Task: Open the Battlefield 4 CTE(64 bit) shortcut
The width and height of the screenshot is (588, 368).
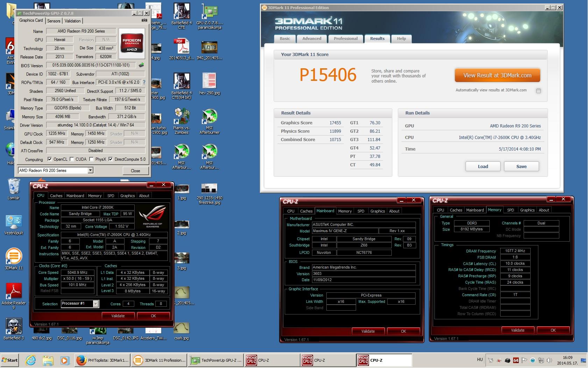Action: coord(182,86)
